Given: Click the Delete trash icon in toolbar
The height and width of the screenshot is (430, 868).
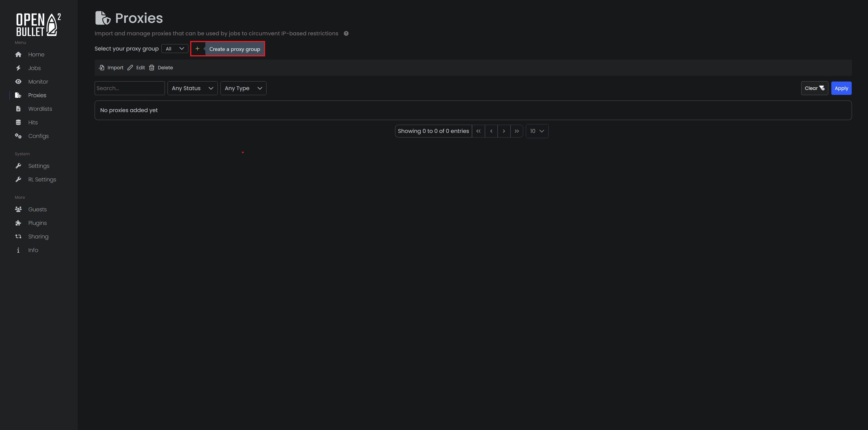Looking at the screenshot, I should 152,67.
